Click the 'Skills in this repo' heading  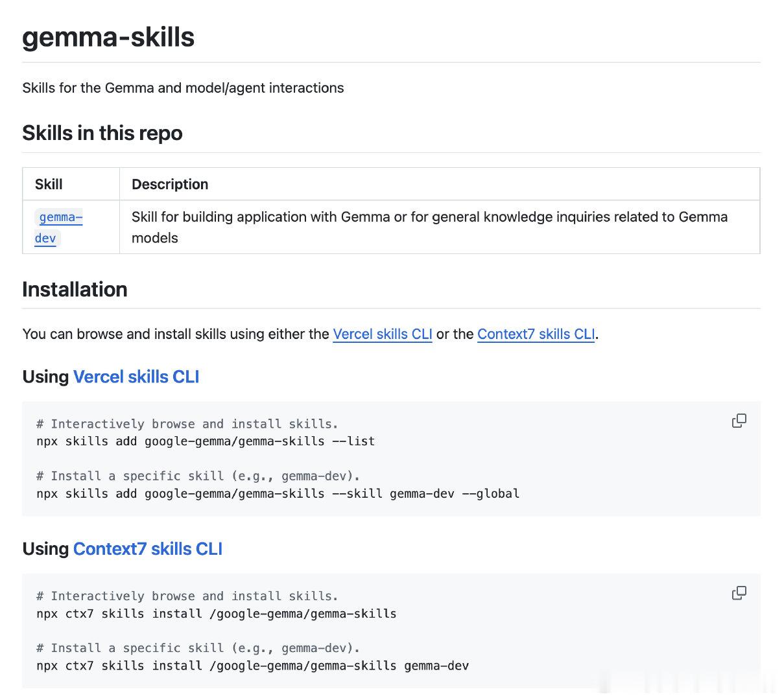point(102,133)
